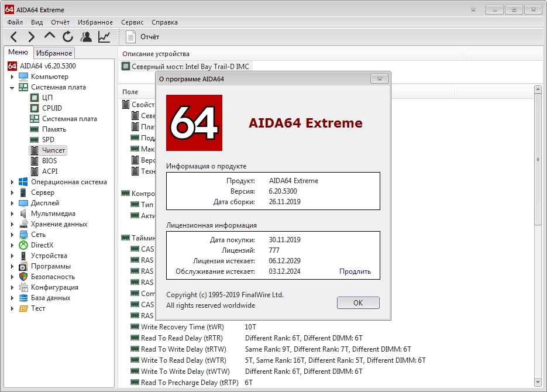Expand the Хранение данных node
Image resolution: width=547 pixels, height=392 pixels.
pos(12,224)
